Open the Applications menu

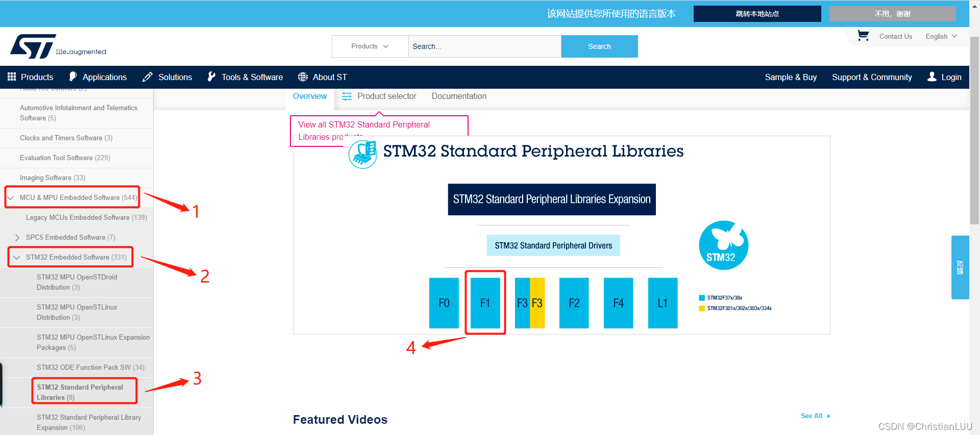[98, 77]
